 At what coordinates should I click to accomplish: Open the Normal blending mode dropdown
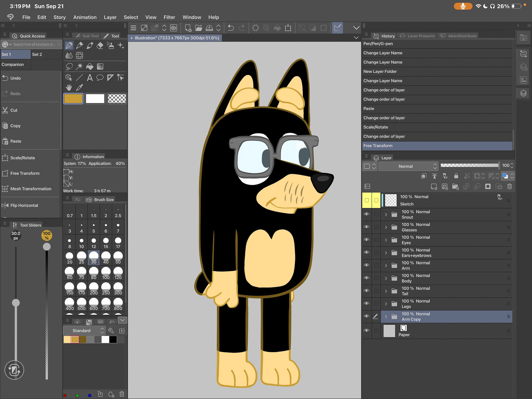(408, 166)
